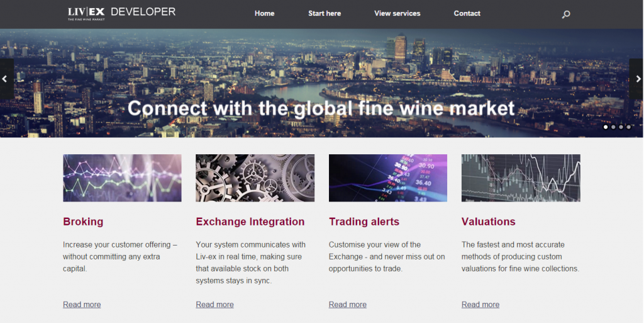Click the Valuations candlestick chart thumbnail
Image resolution: width=644 pixels, height=323 pixels.
click(521, 178)
